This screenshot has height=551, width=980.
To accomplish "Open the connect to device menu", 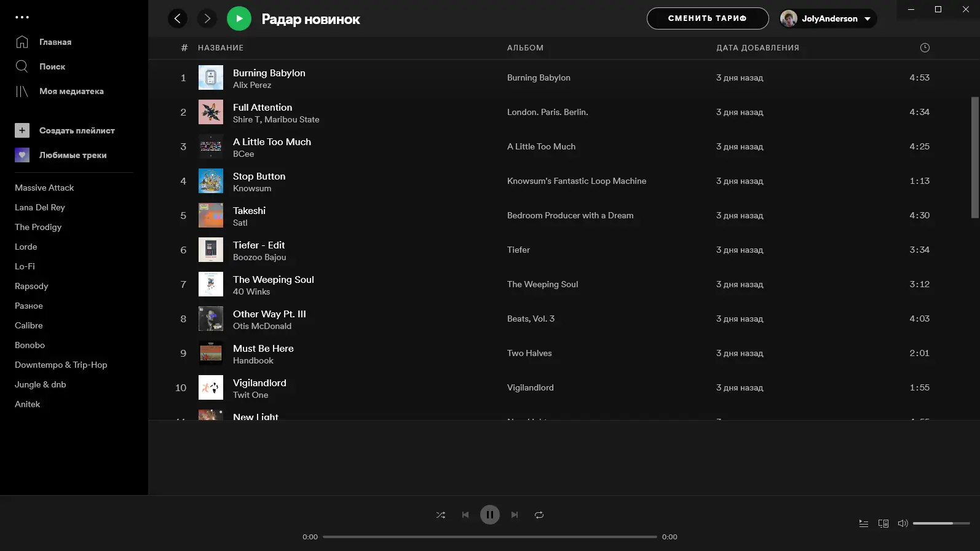I will 883,523.
